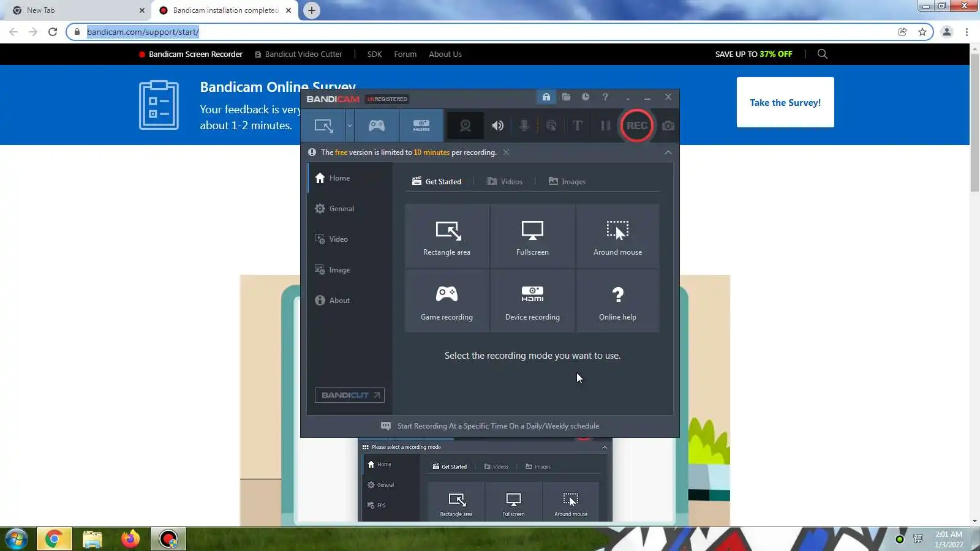Open the About section in sidebar
Viewport: 980px width, 551px height.
(350, 301)
